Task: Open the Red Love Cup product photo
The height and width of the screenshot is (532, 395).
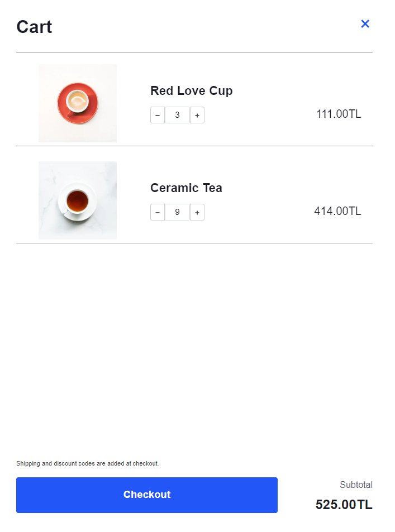Action: click(78, 103)
